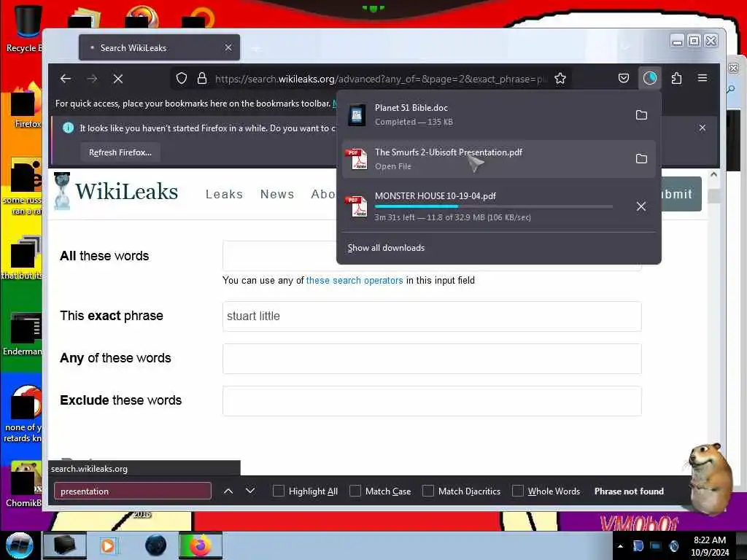Screen dimensions: 747x560
Task: Show Planet 51 Bible.doc in folder
Action: (641, 114)
